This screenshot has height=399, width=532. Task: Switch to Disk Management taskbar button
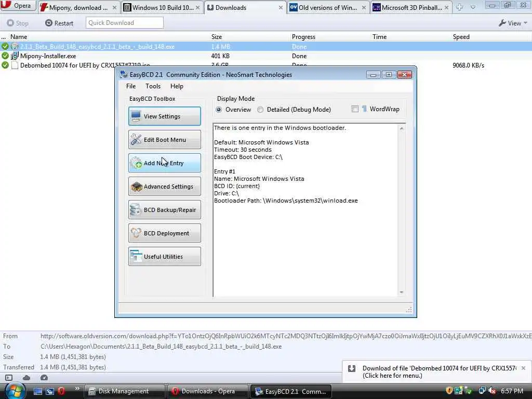[124, 391]
